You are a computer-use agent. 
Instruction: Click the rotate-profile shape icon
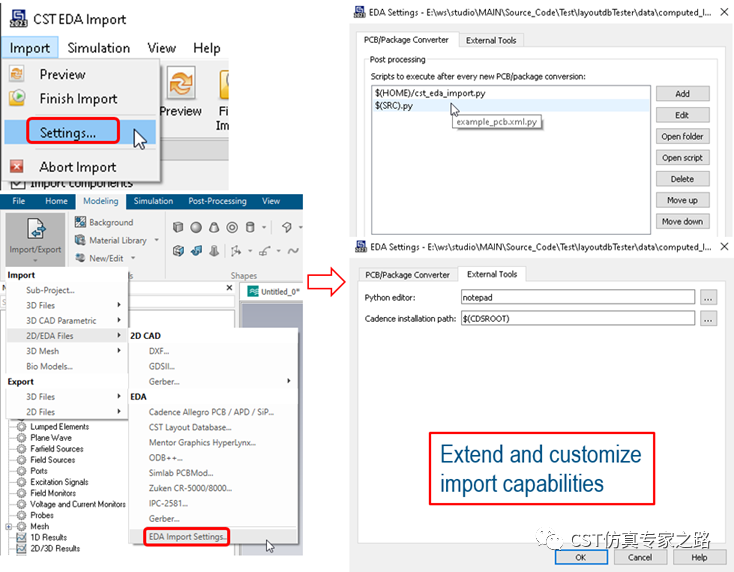[x=214, y=251]
